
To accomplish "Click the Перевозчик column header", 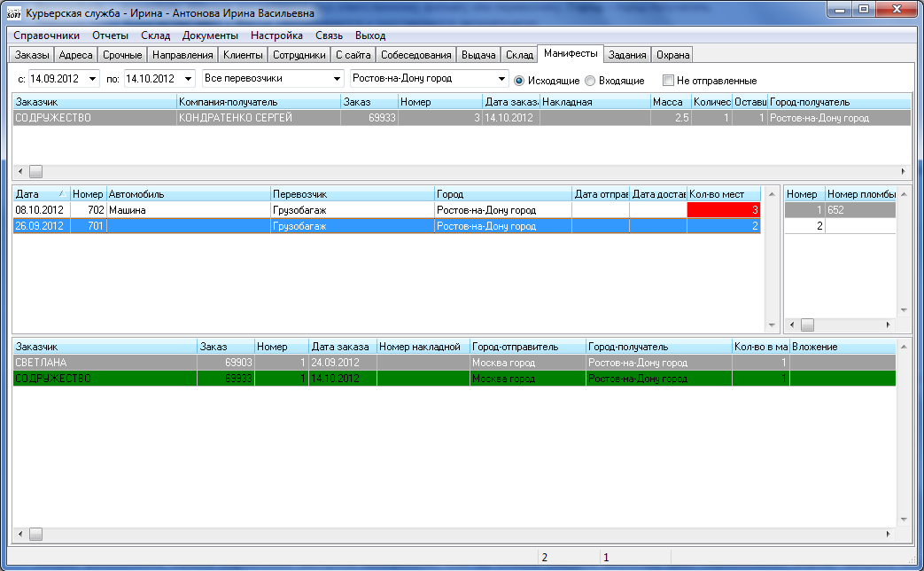I will point(353,194).
